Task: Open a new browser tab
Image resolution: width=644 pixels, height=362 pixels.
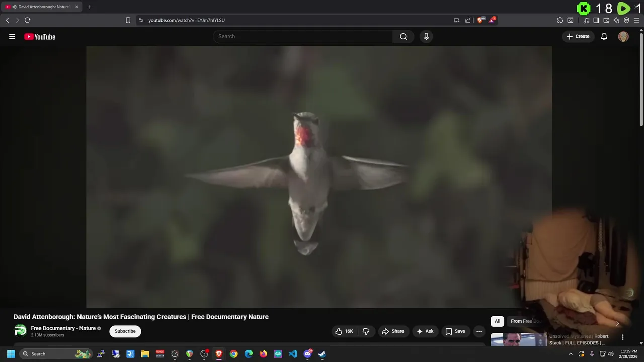Action: (89, 7)
